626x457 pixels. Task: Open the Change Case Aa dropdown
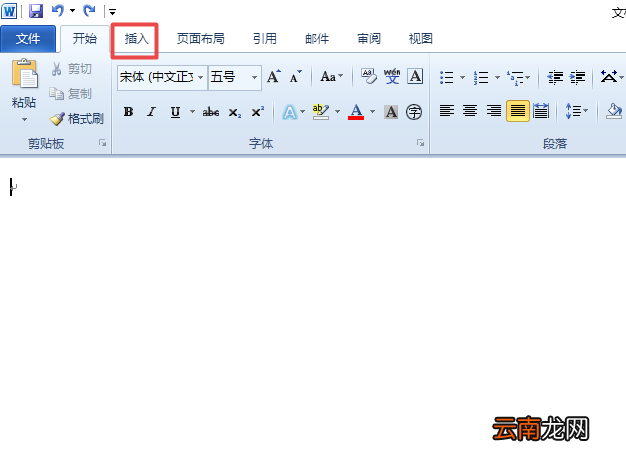pos(331,76)
